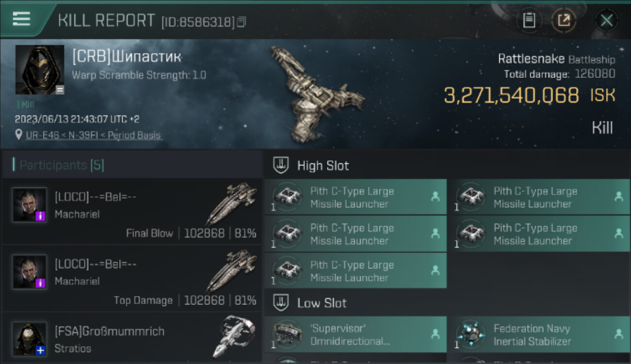
Task: Select first --=Bel=-- Final Blow entry
Action: click(132, 212)
